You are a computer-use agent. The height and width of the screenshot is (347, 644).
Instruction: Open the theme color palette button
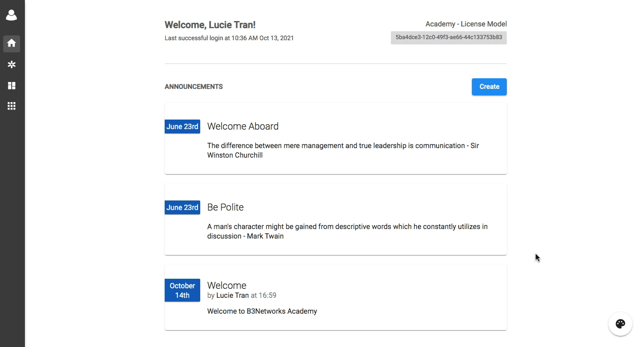[620, 324]
